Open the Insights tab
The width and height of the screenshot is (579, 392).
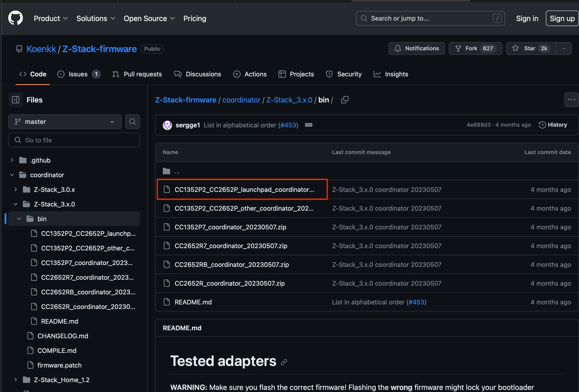(391, 74)
